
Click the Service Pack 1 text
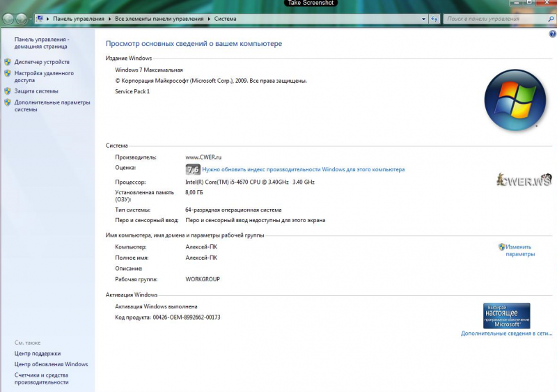coord(132,91)
